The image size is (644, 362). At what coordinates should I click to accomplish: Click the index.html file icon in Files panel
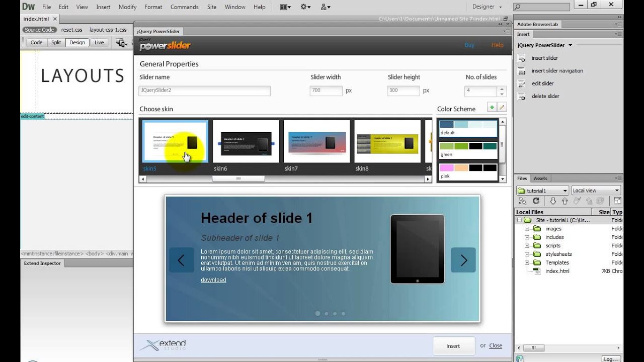537,271
